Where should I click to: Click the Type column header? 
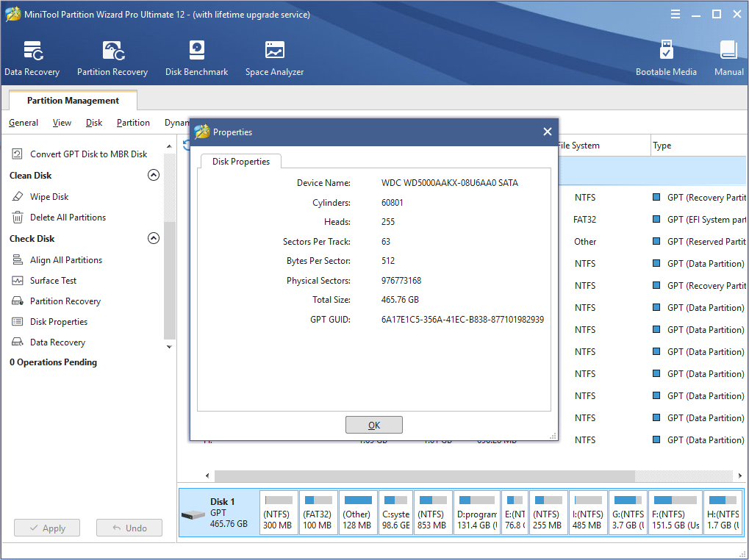tap(699, 146)
